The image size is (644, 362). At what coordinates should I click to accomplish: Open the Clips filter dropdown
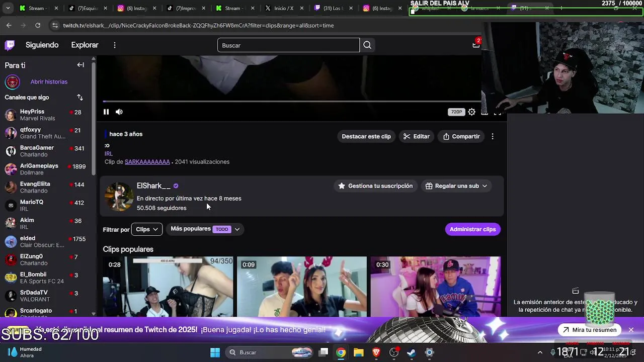click(x=146, y=229)
